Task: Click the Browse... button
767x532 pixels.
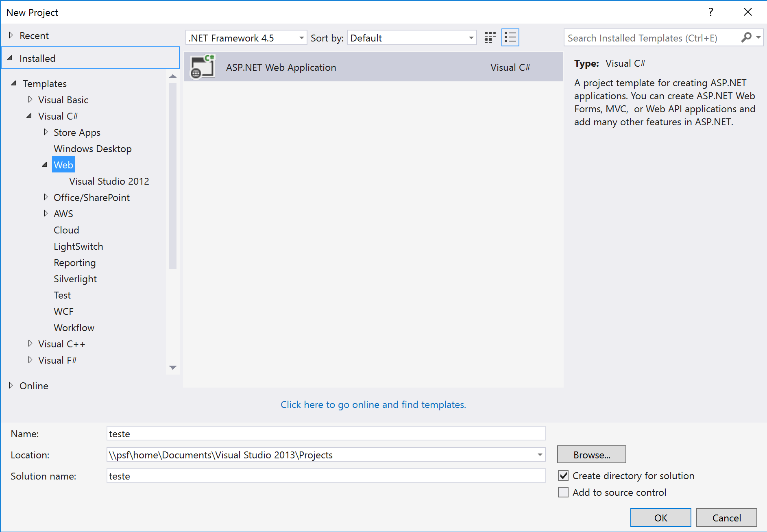Action: [592, 454]
